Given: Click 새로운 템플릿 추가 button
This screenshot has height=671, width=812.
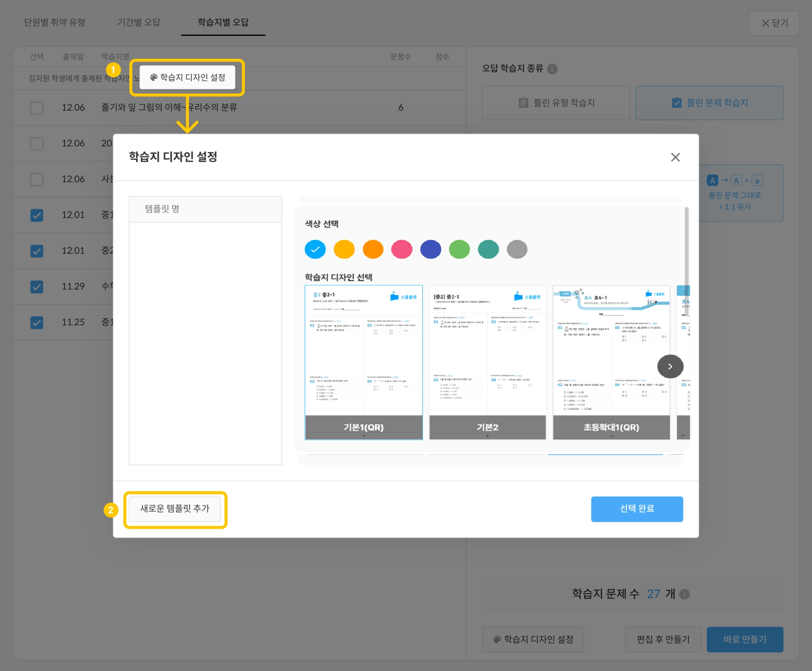Looking at the screenshot, I should (x=175, y=509).
